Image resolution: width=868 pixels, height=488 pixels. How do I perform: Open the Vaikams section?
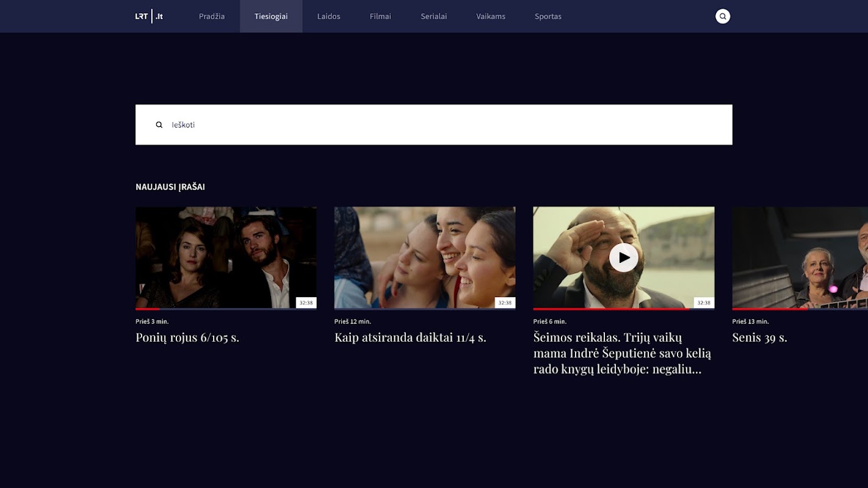click(x=491, y=16)
